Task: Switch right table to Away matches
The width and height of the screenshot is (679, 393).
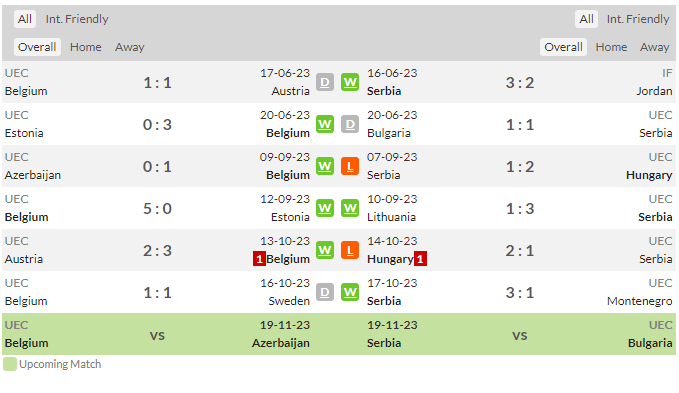Action: tap(654, 47)
